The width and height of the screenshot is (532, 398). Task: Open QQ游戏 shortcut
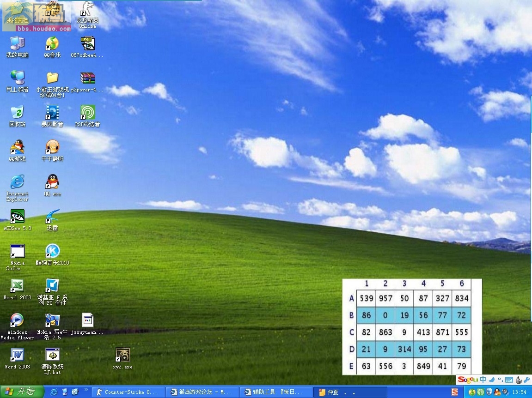click(x=17, y=151)
